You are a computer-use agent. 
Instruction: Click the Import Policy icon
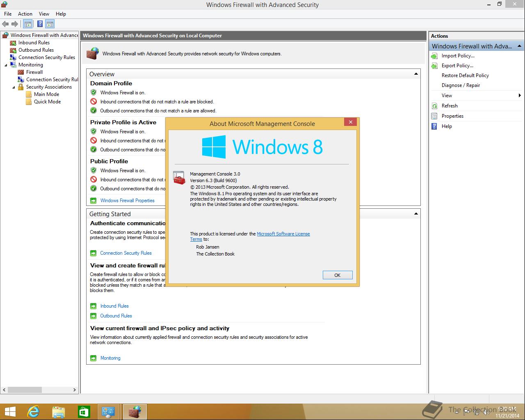(435, 56)
